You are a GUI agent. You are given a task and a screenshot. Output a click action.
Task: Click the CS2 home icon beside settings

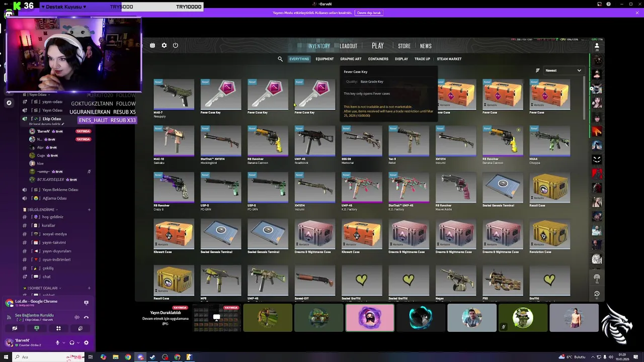tap(152, 45)
